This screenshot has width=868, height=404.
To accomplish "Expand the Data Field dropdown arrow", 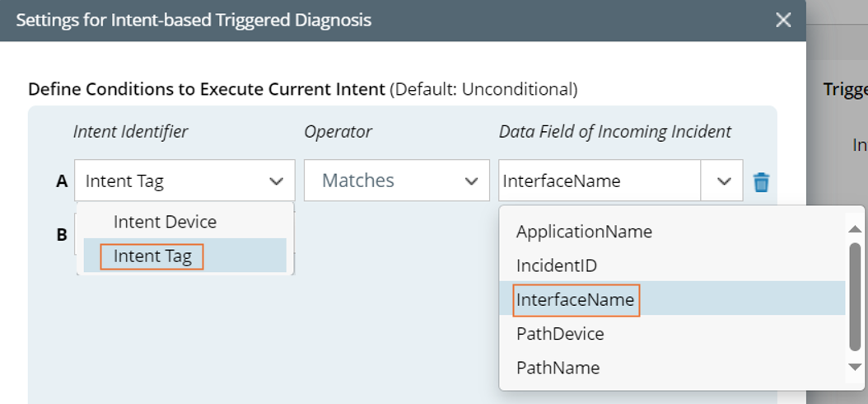I will 724,181.
